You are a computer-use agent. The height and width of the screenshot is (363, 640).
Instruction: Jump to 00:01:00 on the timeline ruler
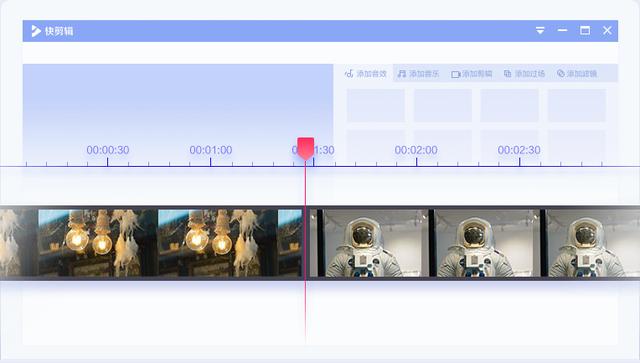tap(211, 150)
